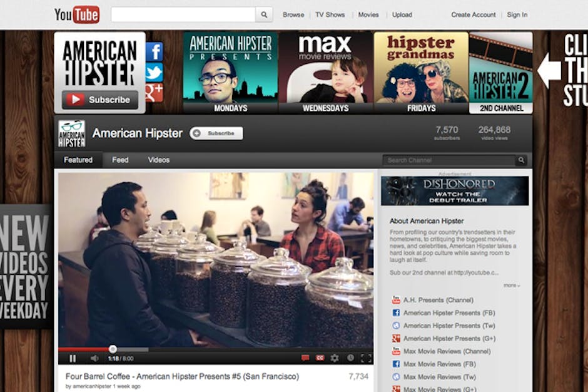
Task: Toggle annotations with the red speech bubble
Action: tap(305, 358)
